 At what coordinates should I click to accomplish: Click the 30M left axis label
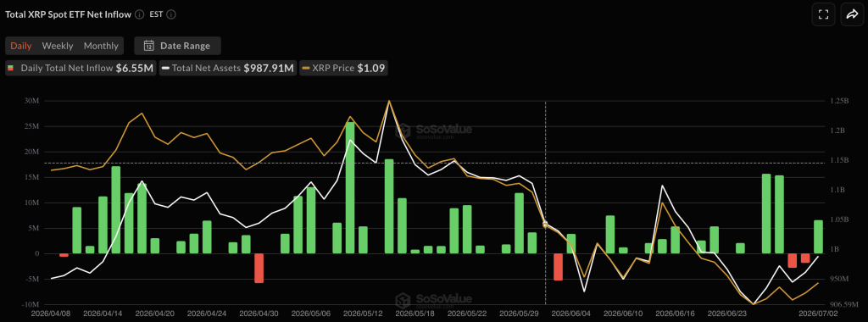[31, 101]
